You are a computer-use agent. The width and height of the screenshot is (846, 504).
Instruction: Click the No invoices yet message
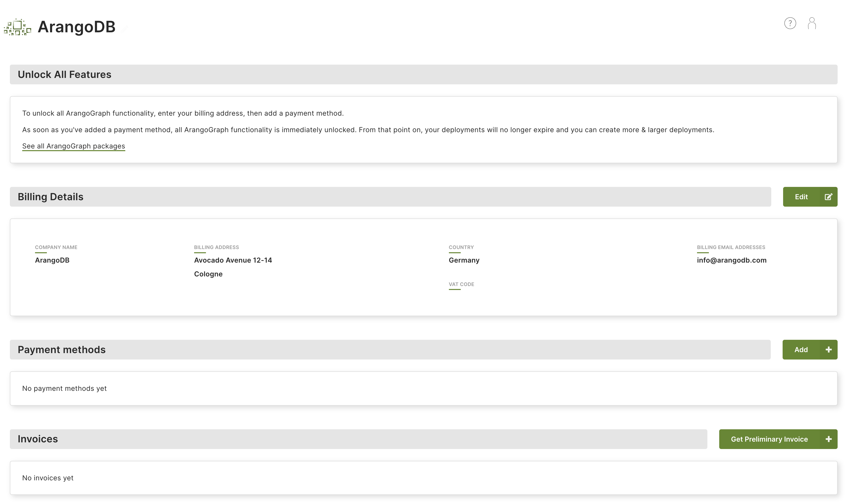48,478
